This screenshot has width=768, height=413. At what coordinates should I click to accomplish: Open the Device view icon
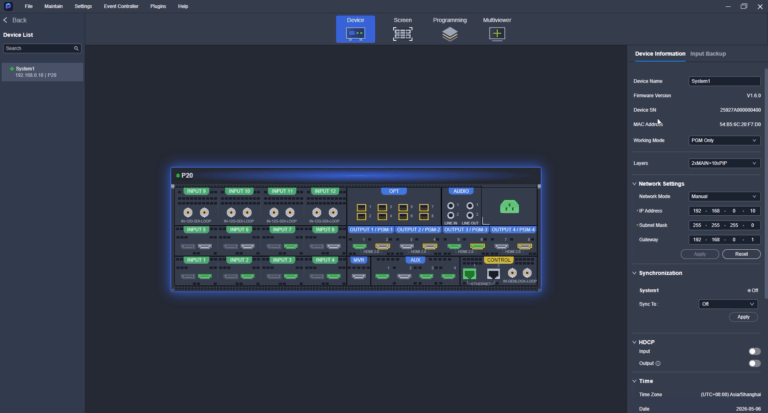(355, 33)
